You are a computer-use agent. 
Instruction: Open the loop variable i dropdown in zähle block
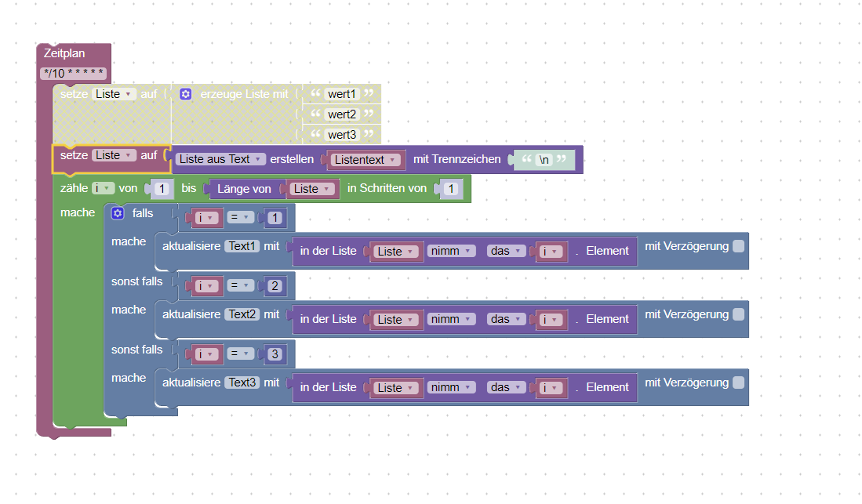pos(103,188)
